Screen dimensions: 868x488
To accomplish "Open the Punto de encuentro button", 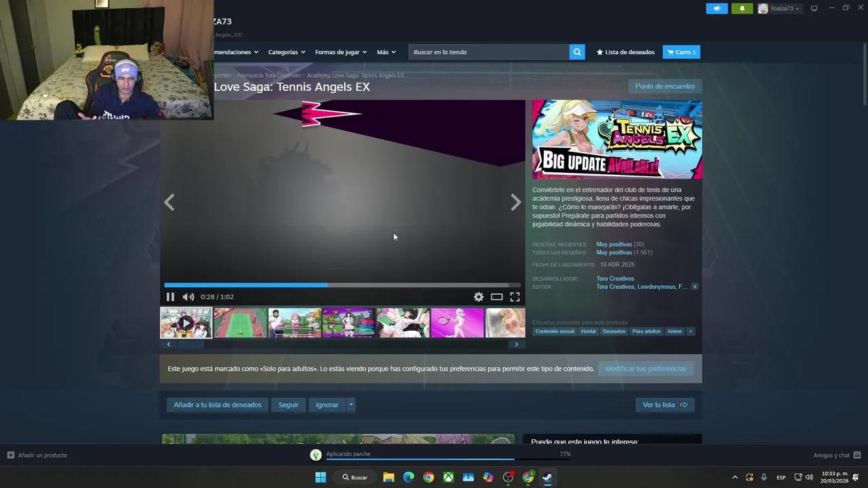I will click(x=665, y=86).
